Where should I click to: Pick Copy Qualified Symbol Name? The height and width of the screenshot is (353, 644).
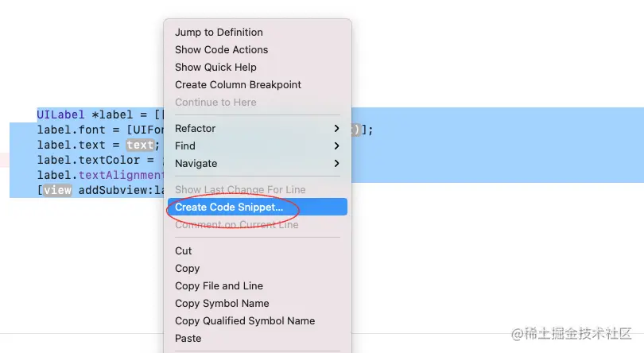click(x=245, y=321)
